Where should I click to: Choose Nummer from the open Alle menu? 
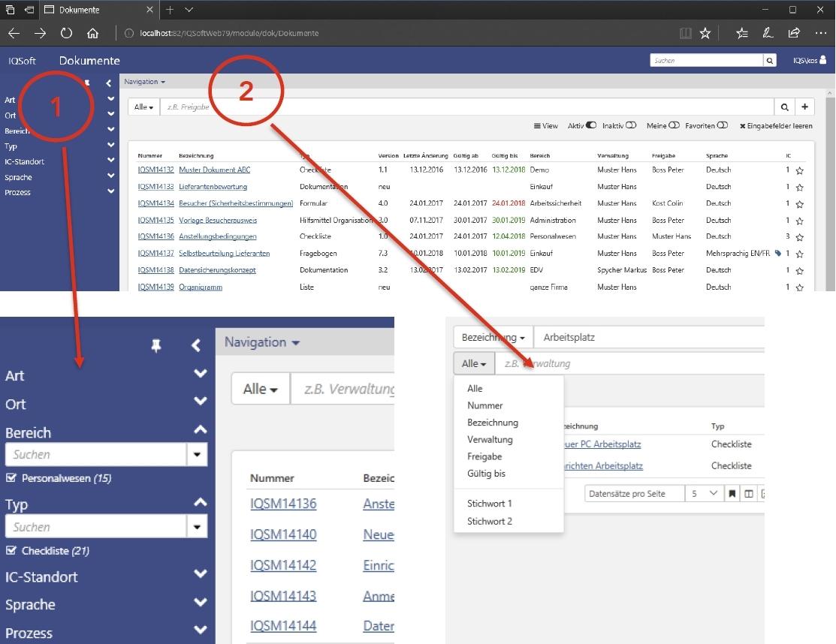click(484, 405)
